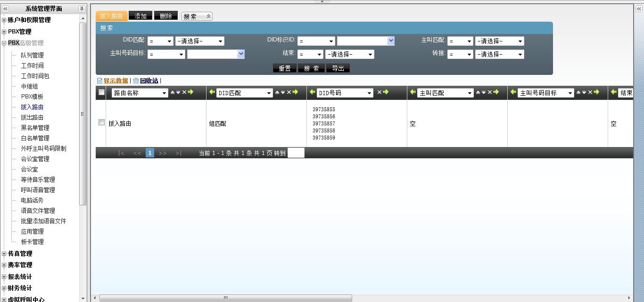Check the 拨入路由 row checkbox
Viewport: 644px width, 302px height.
coord(101,122)
